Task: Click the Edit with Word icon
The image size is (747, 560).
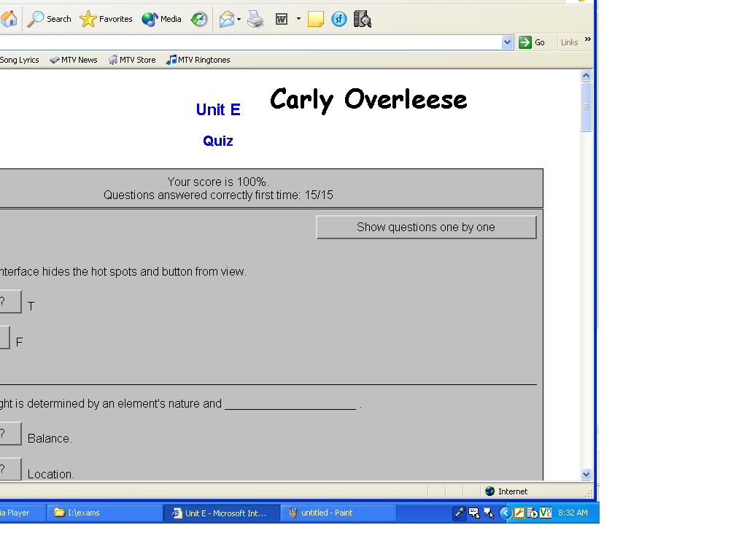Action: 282,19
